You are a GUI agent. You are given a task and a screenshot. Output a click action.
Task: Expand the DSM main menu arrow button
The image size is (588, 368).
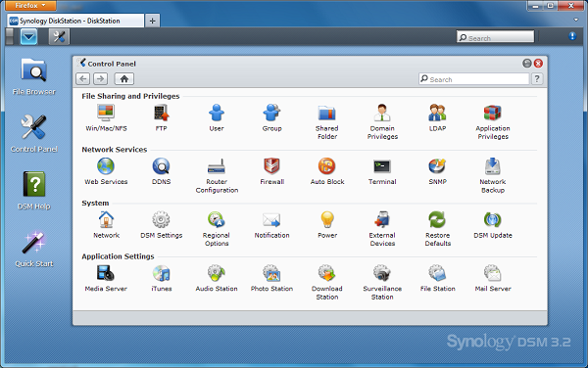pyautogui.click(x=28, y=37)
